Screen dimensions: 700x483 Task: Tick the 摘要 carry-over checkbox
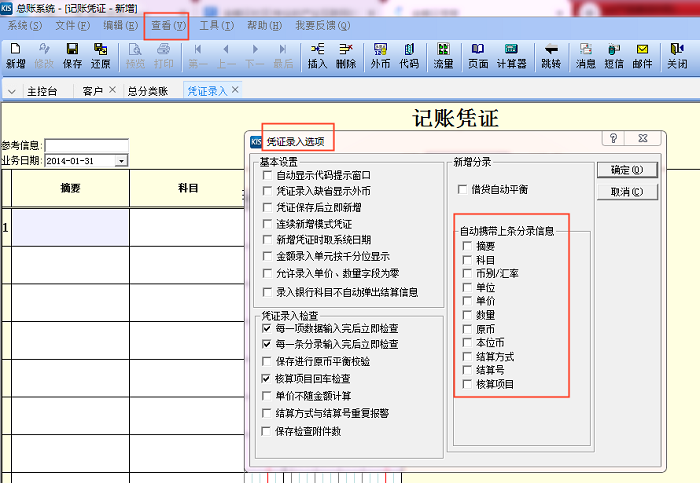[466, 246]
